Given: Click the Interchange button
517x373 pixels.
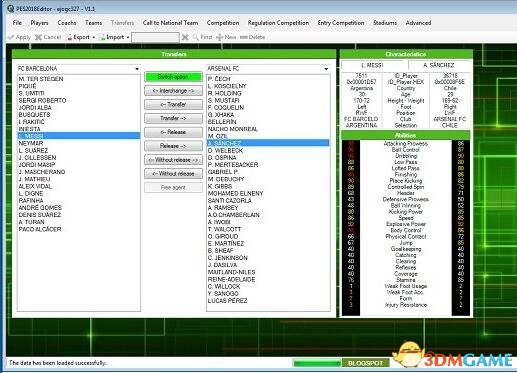Looking at the screenshot, I should click(173, 91).
